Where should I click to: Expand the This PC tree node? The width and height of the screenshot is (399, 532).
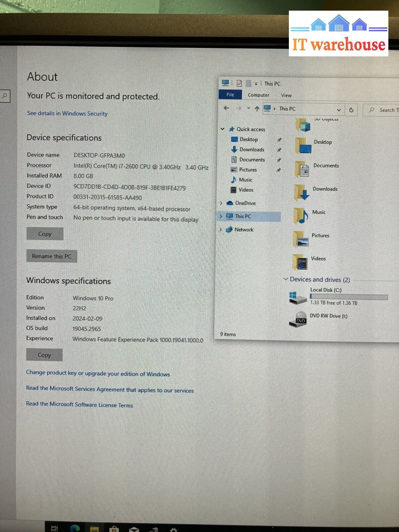[x=221, y=216]
